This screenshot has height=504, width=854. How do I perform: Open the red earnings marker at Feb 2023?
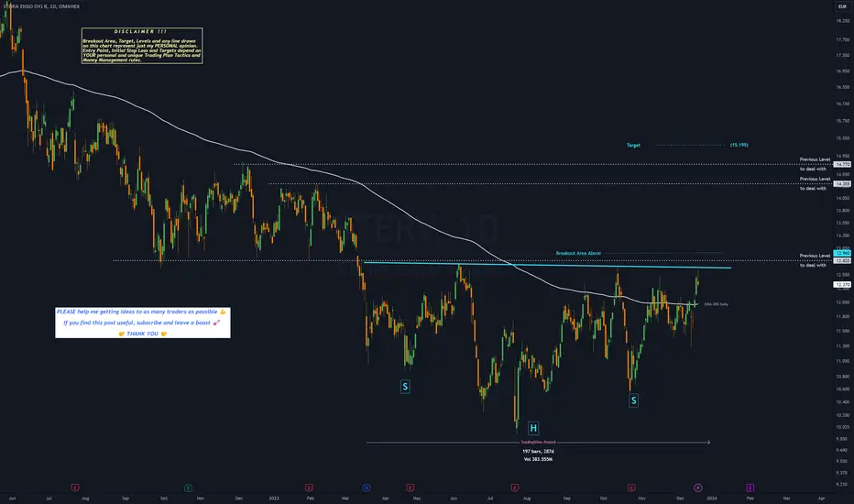pyautogui.click(x=309, y=488)
